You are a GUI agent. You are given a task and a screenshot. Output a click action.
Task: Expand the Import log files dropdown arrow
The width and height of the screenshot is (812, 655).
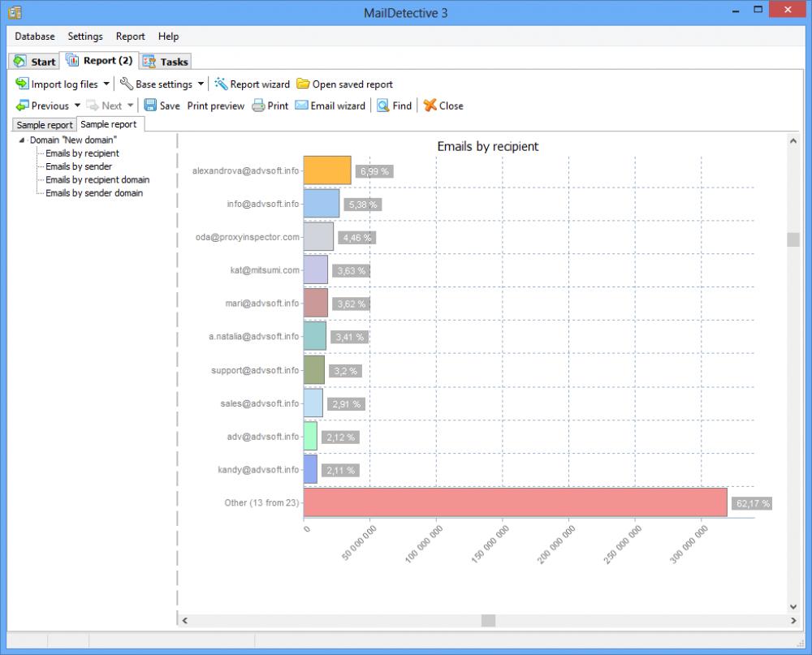coord(106,84)
